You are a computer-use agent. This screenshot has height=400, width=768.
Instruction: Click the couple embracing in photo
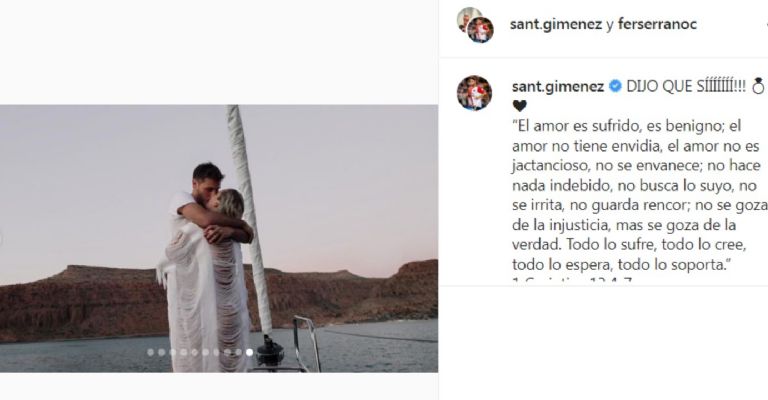(205, 267)
